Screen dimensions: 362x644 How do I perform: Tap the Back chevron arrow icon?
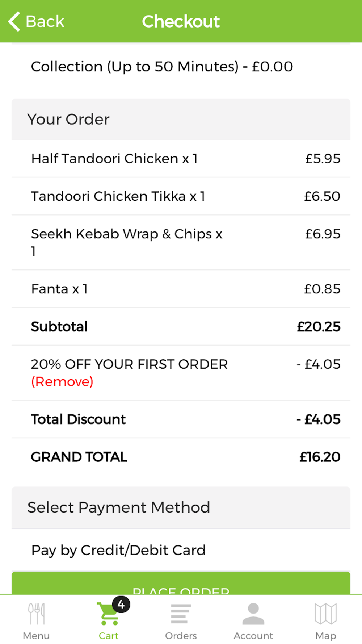pos(14,22)
